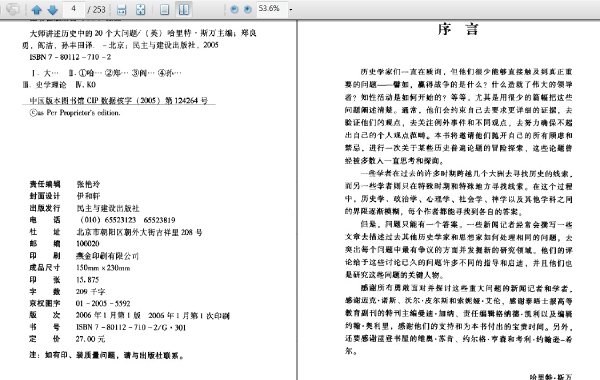Click the word count '209 千字'
600x380 pixels.
90,292
